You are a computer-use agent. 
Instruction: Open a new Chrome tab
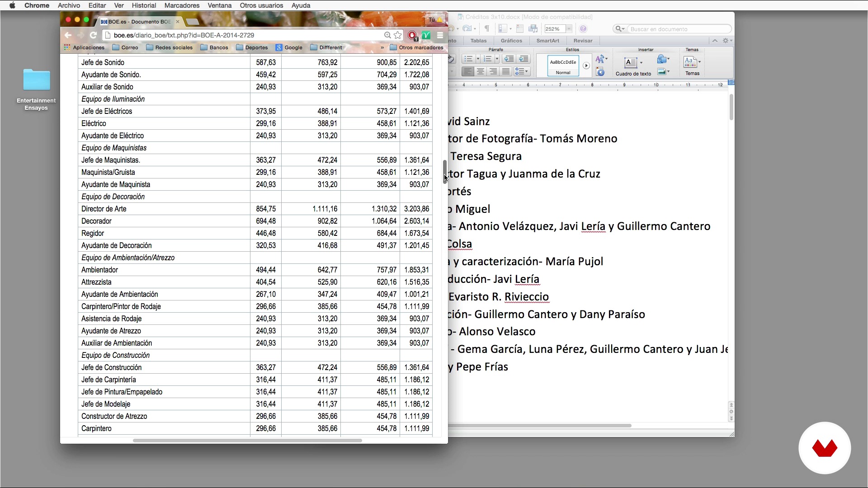(x=193, y=22)
